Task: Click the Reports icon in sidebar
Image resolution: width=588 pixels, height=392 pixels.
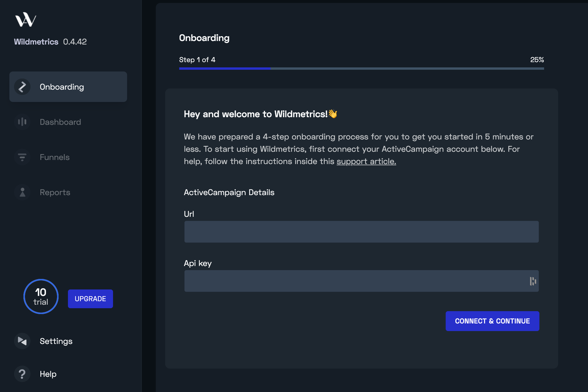Action: pyautogui.click(x=22, y=192)
